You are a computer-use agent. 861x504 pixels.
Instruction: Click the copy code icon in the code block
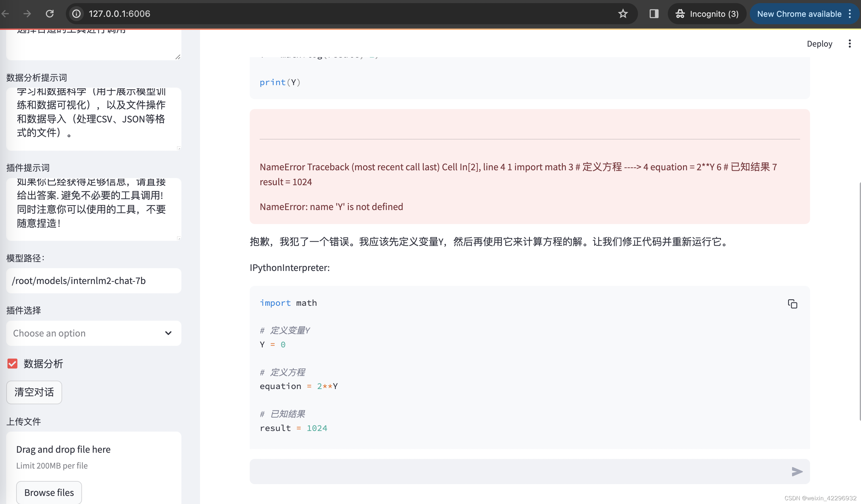point(792,304)
